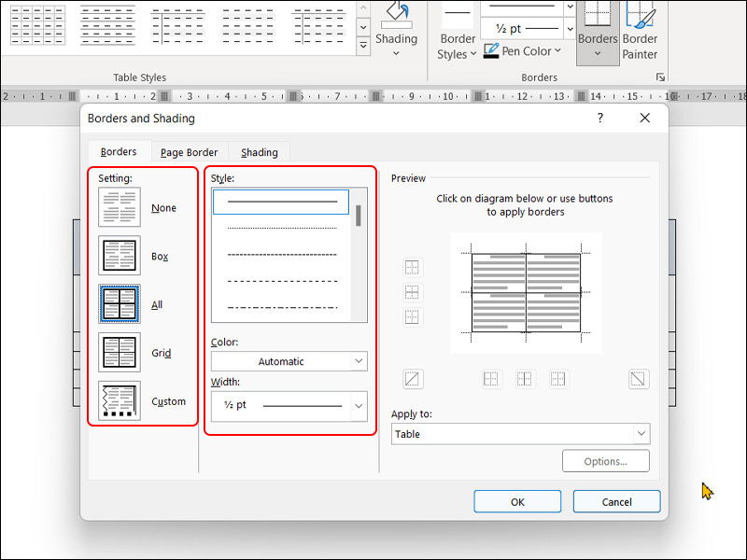Screen dimensions: 747x560
Task: Select the None border setting icon
Action: click(x=120, y=207)
